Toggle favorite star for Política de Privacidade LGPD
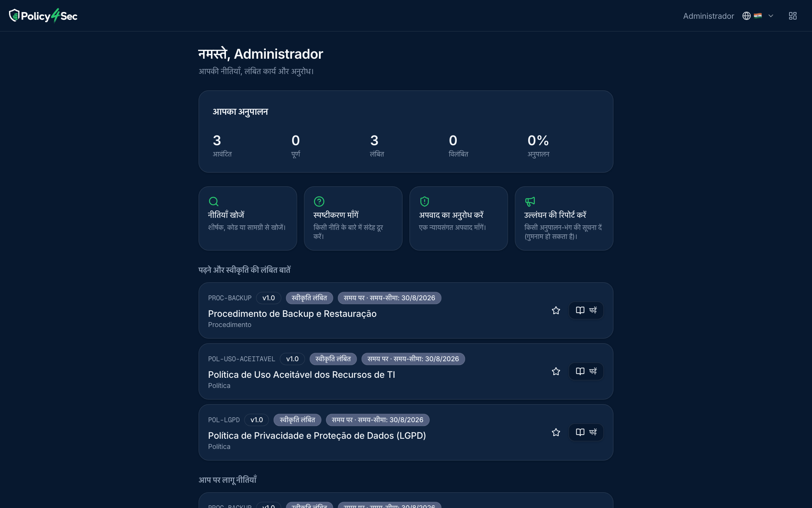 coord(556,432)
